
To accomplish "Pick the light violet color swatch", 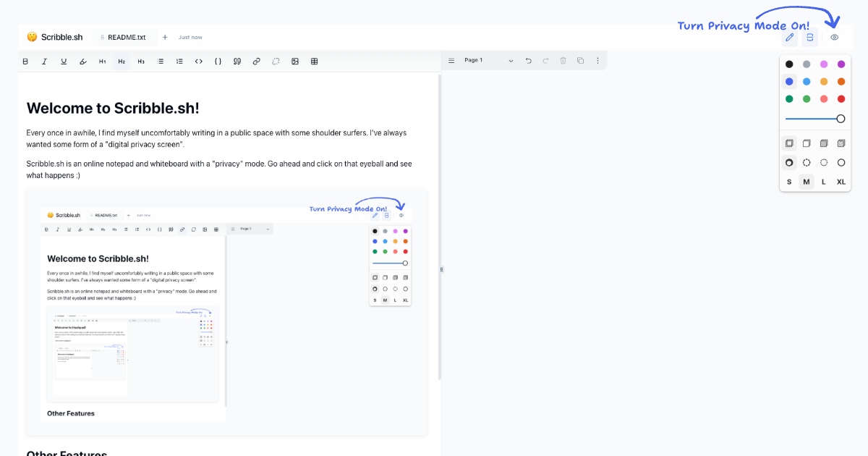I will tap(824, 64).
